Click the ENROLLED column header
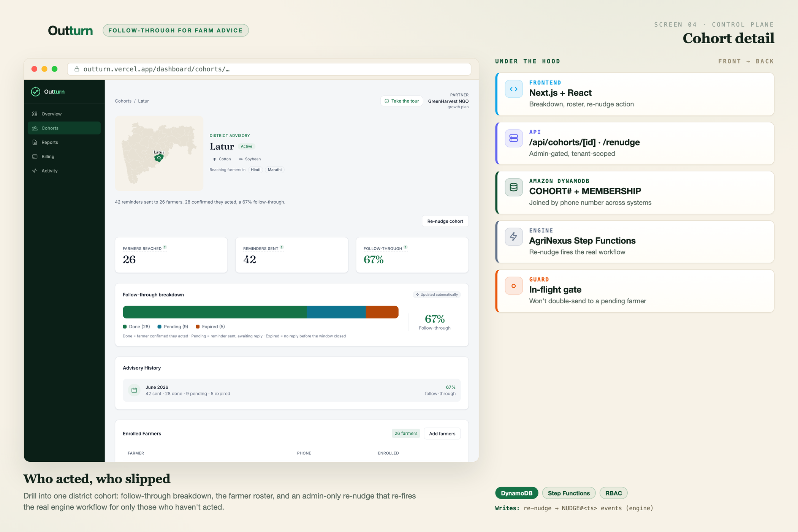 [x=388, y=453]
